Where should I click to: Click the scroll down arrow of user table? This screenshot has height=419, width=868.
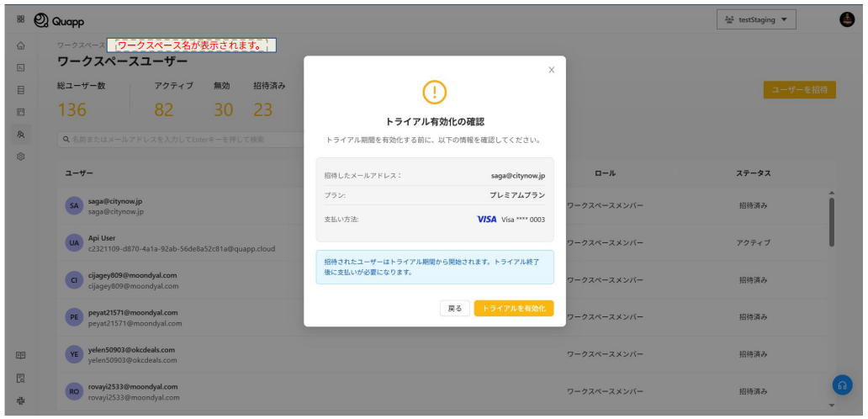tap(831, 406)
